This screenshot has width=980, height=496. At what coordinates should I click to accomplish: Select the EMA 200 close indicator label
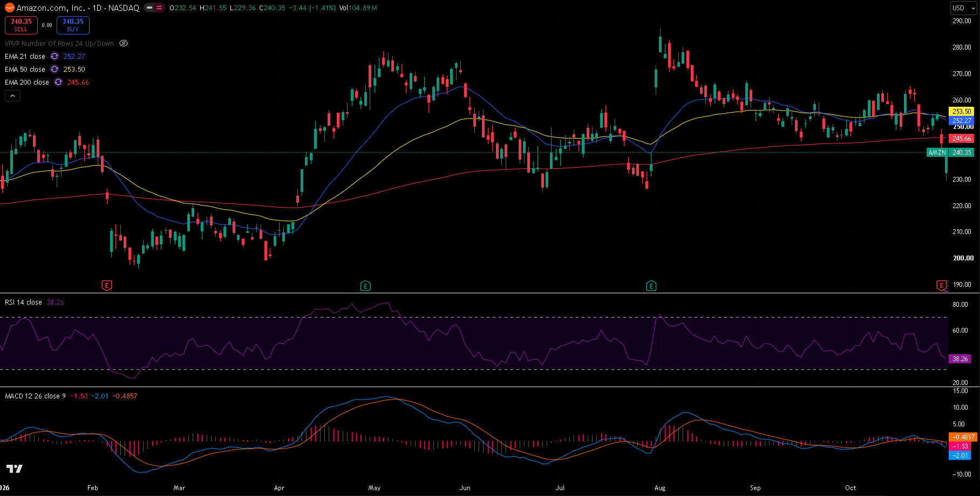(x=27, y=82)
